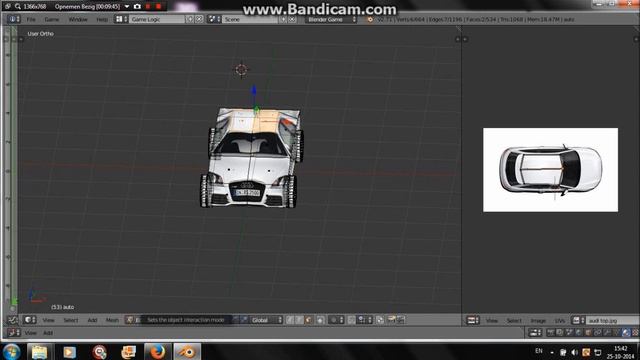Open the object interaction mode selector
This screenshot has height=360, width=640.
[x=133, y=320]
